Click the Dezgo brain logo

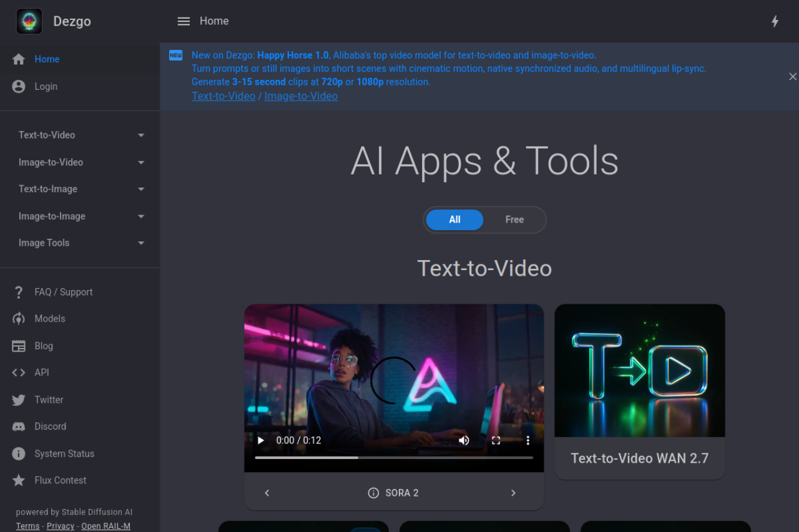click(x=29, y=21)
